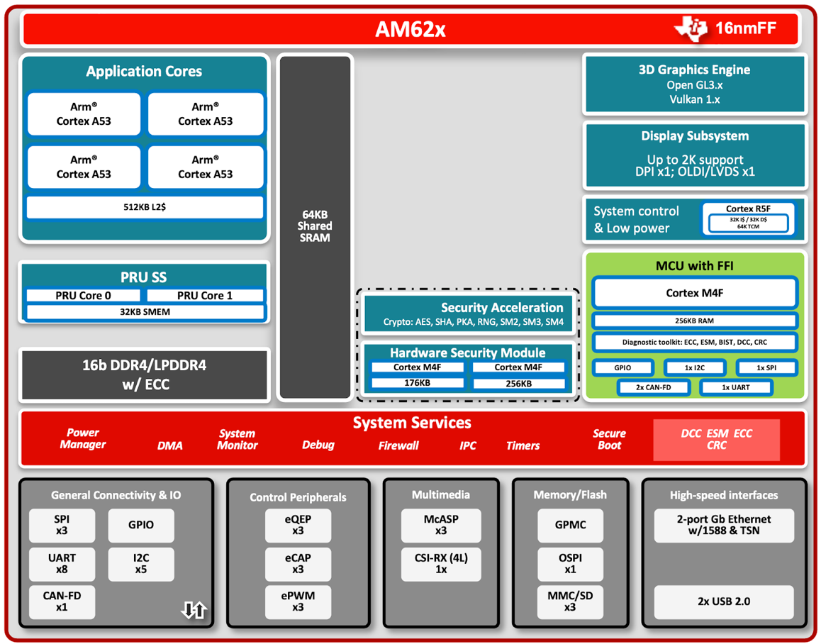This screenshot has height=644, width=821.
Task: Select the 64KB Shared SRAM block
Action: 315,227
